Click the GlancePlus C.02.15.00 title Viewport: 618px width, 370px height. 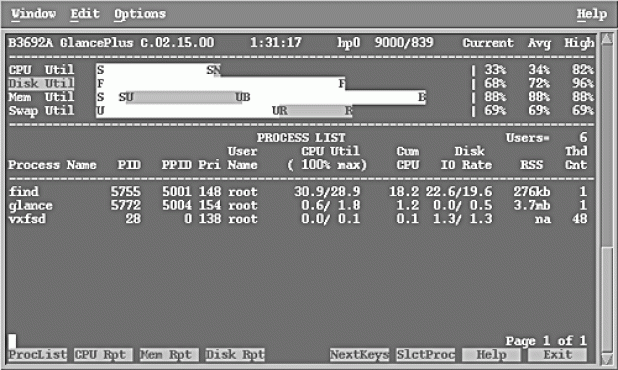point(137,43)
